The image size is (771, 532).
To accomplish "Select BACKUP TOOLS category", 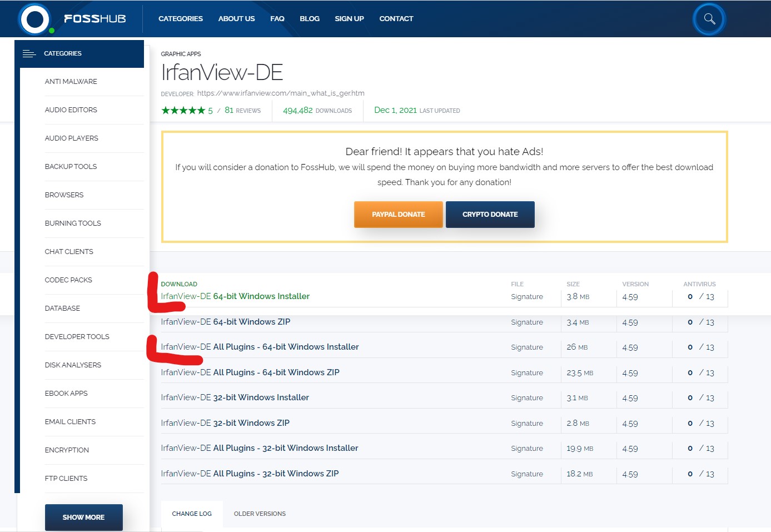I will point(71,167).
